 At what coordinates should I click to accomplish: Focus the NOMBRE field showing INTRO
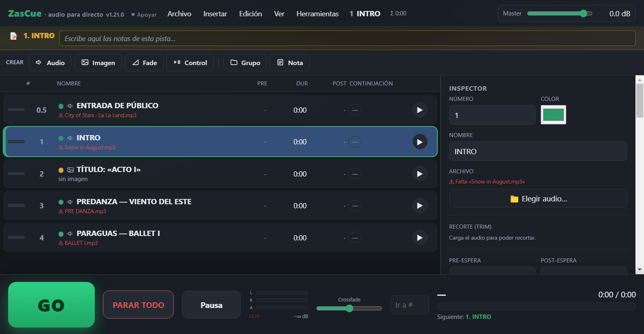(x=538, y=151)
